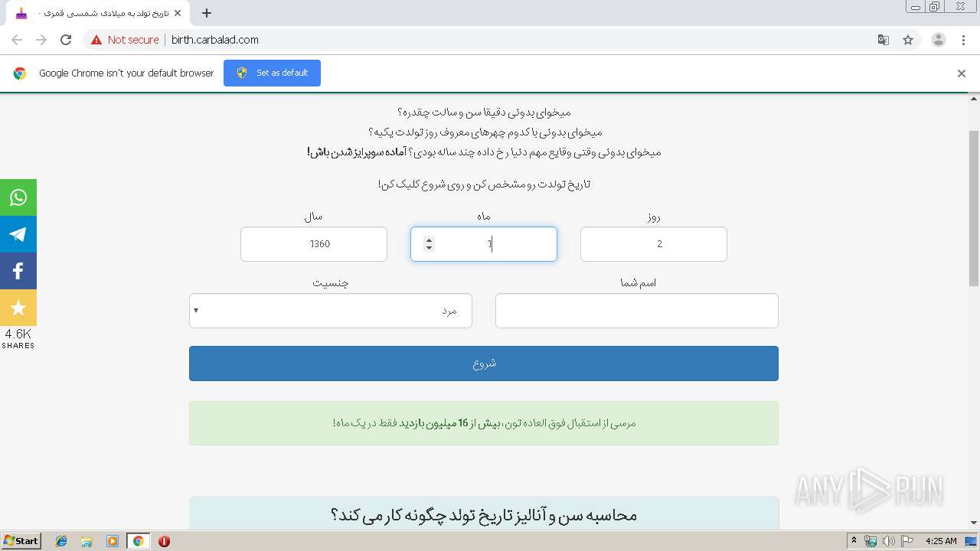Click the action center flag tray icon

[x=906, y=541]
